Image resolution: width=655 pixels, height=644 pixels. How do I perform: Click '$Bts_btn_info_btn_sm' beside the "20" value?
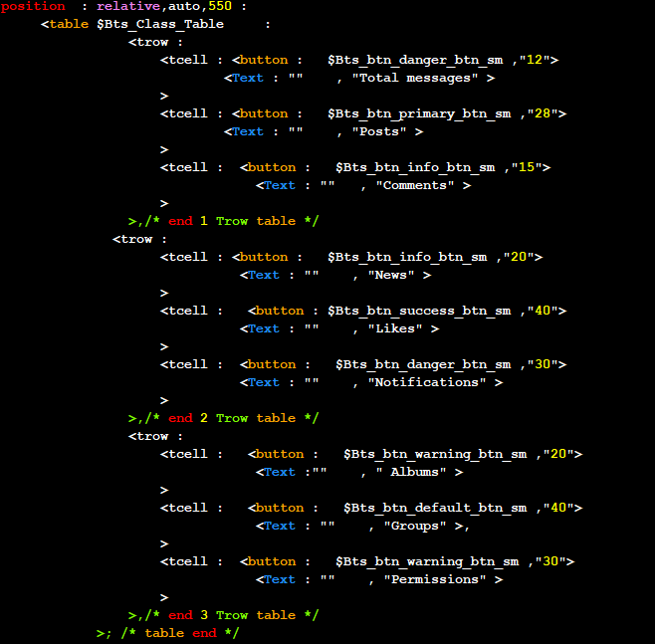pyautogui.click(x=407, y=257)
